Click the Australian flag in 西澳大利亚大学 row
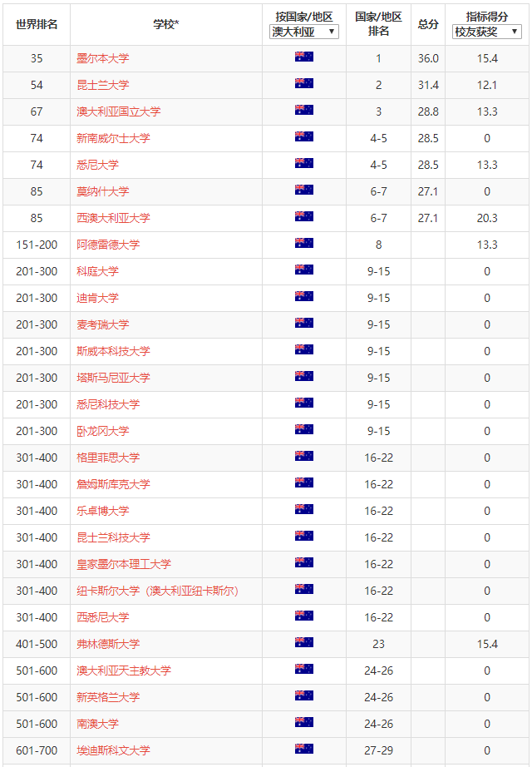This screenshot has height=767, width=532. 304,216
